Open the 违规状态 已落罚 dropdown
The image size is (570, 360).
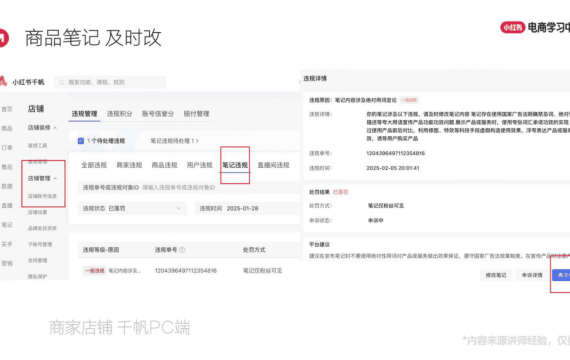132,208
